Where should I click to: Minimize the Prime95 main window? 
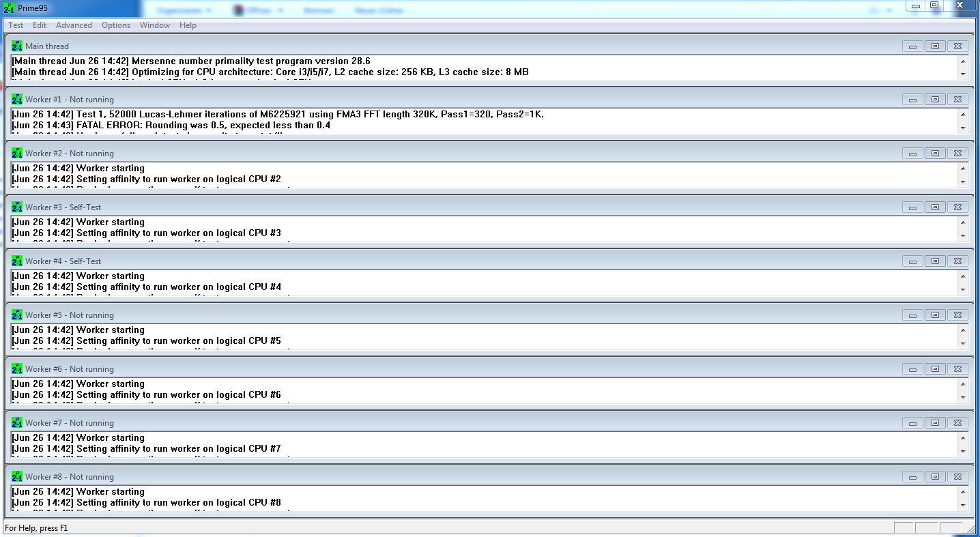pyautogui.click(x=916, y=5)
